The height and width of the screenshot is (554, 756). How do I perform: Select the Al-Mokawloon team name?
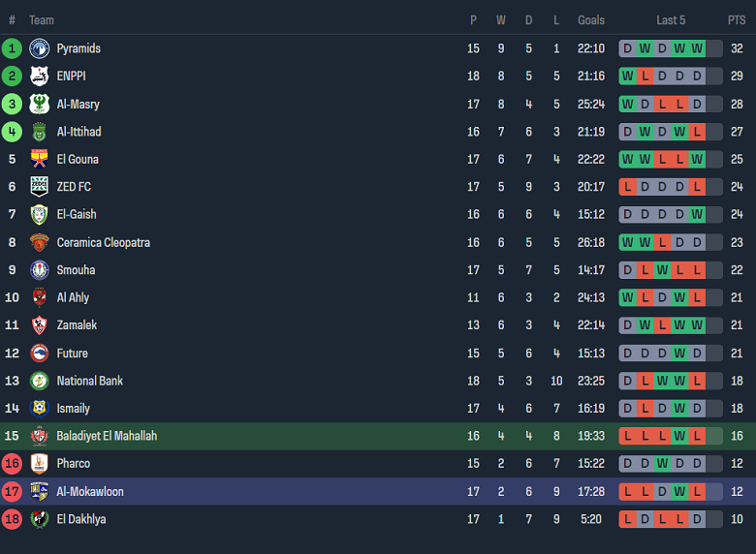point(90,492)
